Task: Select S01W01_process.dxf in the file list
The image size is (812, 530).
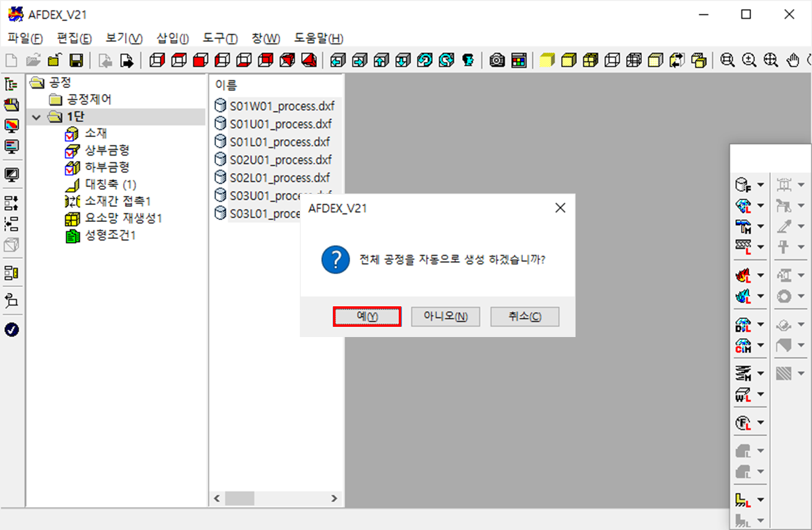Action: pyautogui.click(x=282, y=106)
